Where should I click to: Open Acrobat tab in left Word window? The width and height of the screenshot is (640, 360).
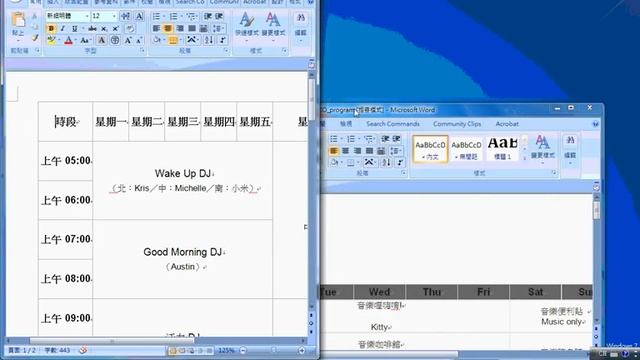tap(255, 2)
